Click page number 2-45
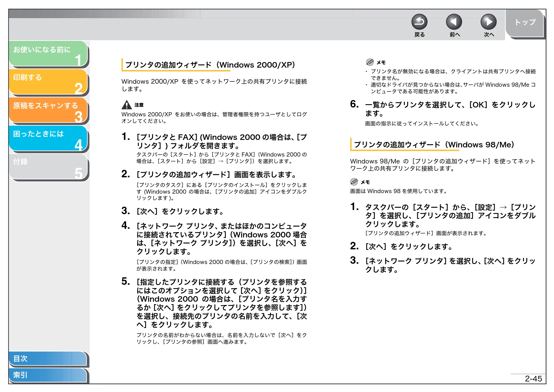 [x=533, y=379]
